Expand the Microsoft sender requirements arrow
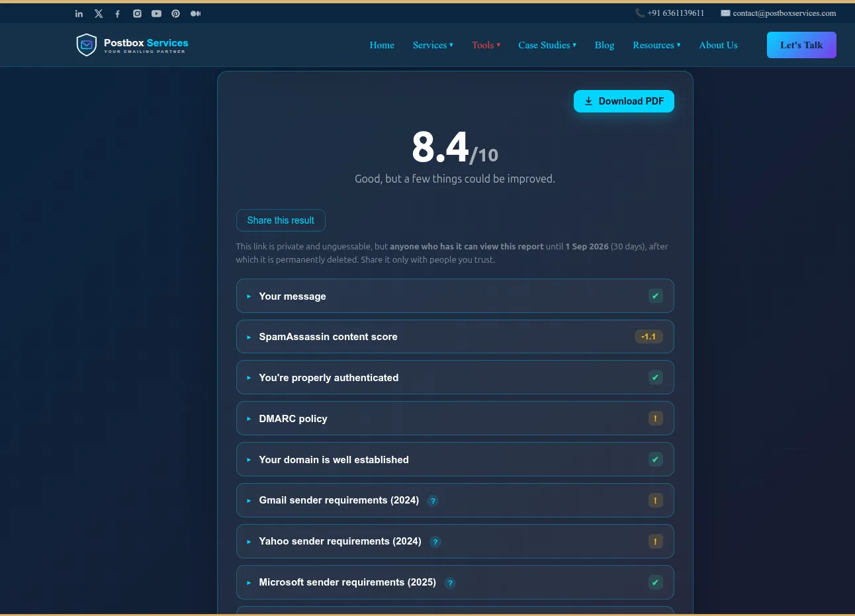Viewport: 855px width, 616px height. pyautogui.click(x=249, y=583)
